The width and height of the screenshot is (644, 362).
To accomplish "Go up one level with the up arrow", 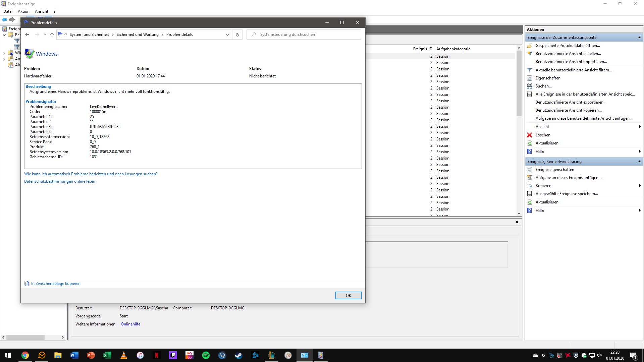I will 52,35.
